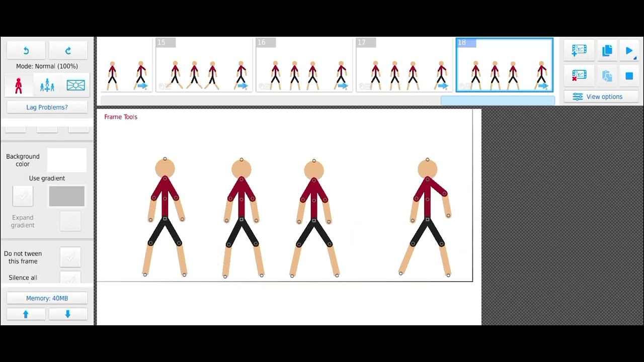This screenshot has height=362, width=644.
Task: Click the timeline horizontal scrollbar thumb
Action: (498, 101)
